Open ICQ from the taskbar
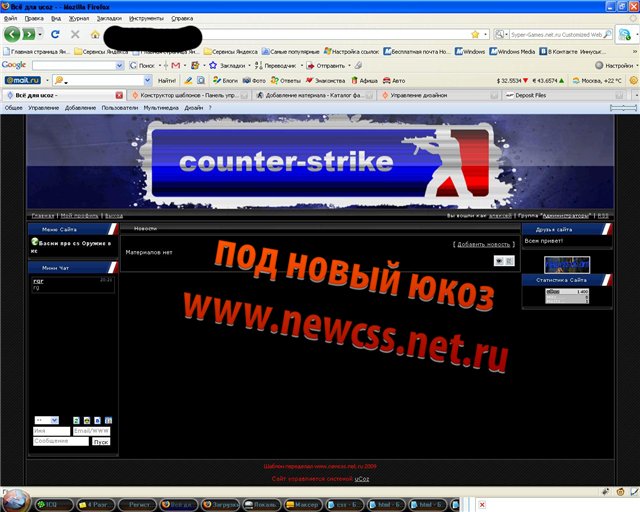Screen dimensions: 640x512 (x=54, y=505)
